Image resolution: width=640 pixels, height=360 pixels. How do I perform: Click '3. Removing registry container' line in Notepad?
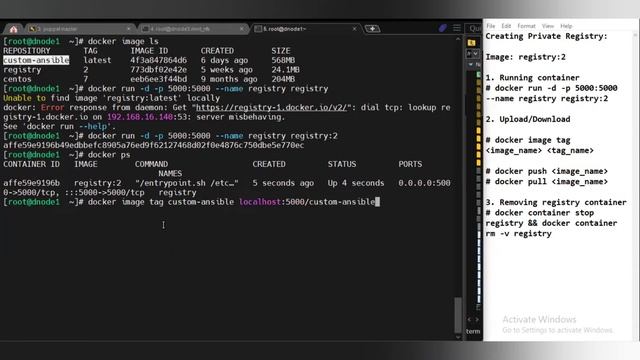[556, 202]
